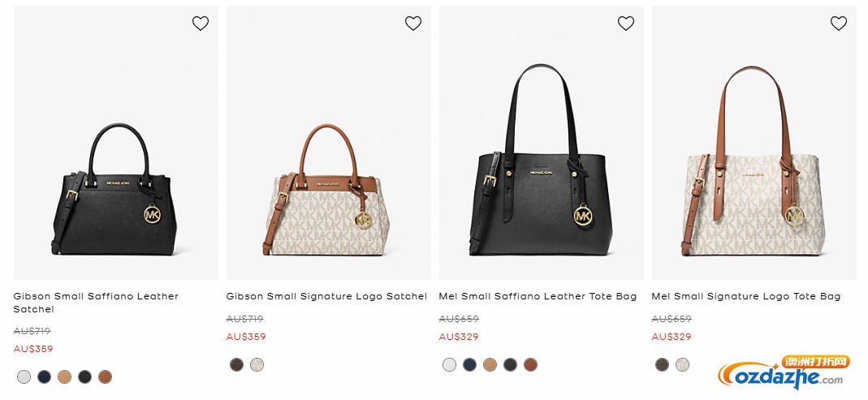
Task: View Gibson Signature Logo satchel product image
Action: click(x=329, y=191)
